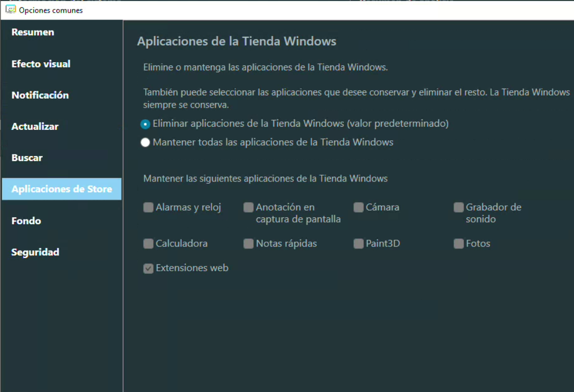This screenshot has height=392, width=574.
Task: Open the Resumen section
Action: [x=33, y=32]
